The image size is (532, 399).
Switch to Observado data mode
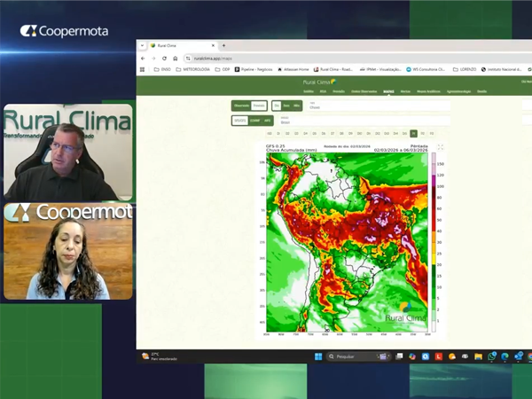[x=241, y=106]
